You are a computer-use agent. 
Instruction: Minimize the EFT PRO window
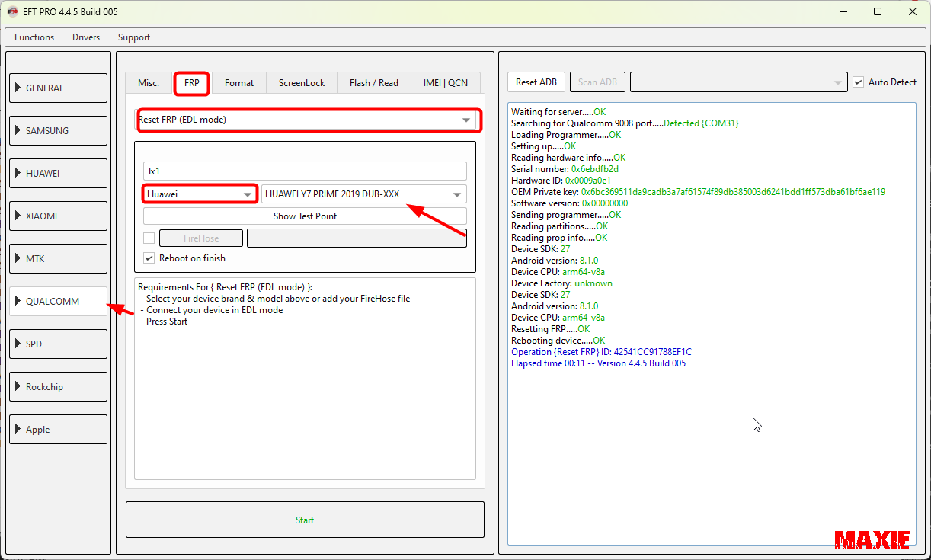(x=843, y=12)
